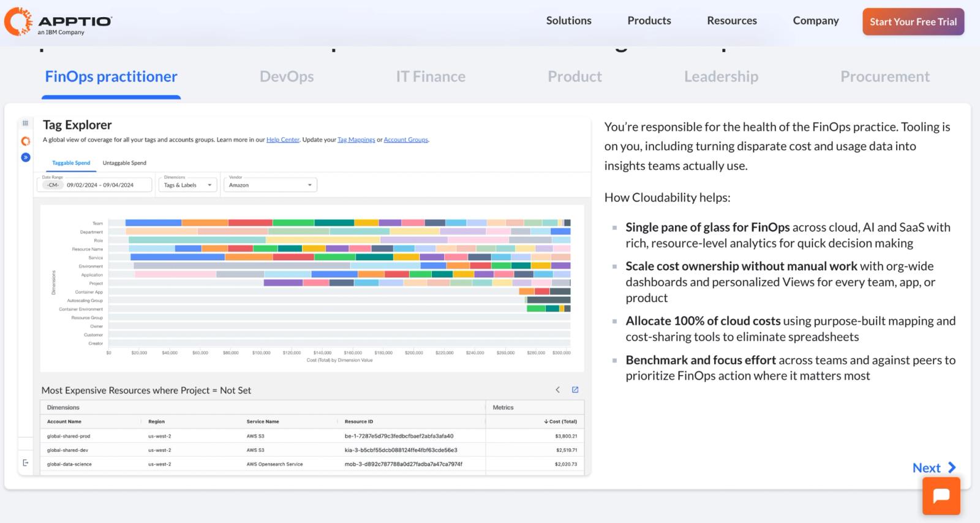Click the -CM- date range chip
This screenshot has height=523, width=980.
[x=53, y=185]
